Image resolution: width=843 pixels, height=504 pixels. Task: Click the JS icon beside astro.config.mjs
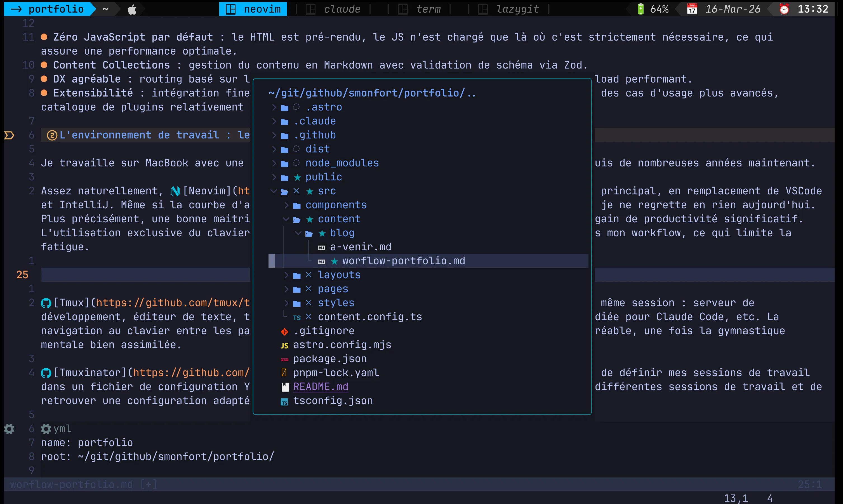[285, 345]
